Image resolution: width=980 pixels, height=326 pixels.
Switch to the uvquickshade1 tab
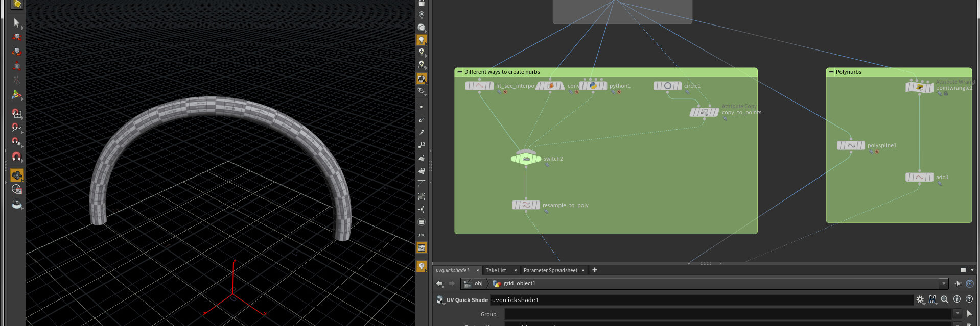pyautogui.click(x=452, y=270)
